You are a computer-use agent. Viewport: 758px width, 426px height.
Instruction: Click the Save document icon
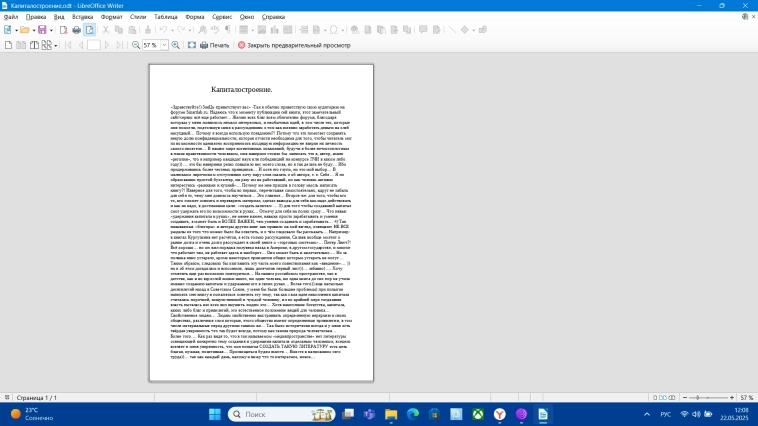(x=42, y=30)
